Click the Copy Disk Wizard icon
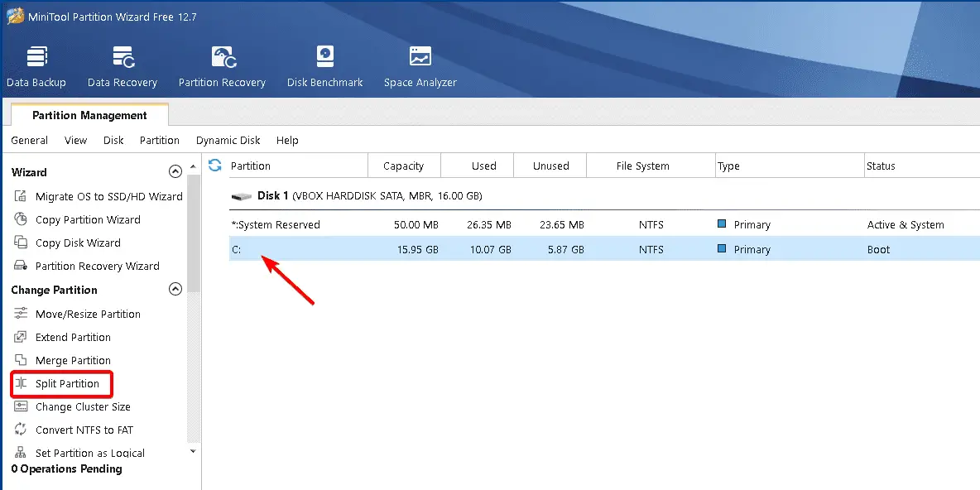Screen dimensions: 980x490 click(21, 243)
